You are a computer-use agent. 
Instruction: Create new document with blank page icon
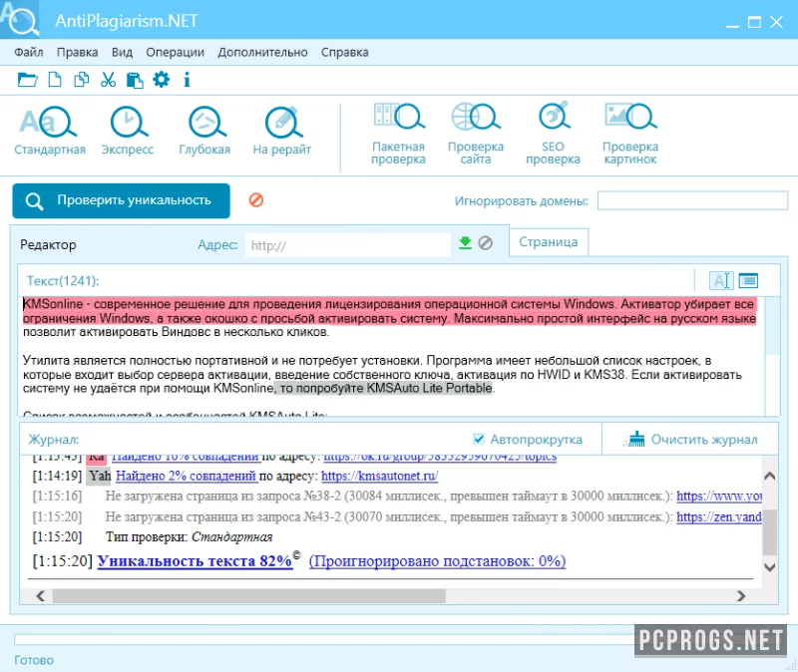tap(55, 80)
